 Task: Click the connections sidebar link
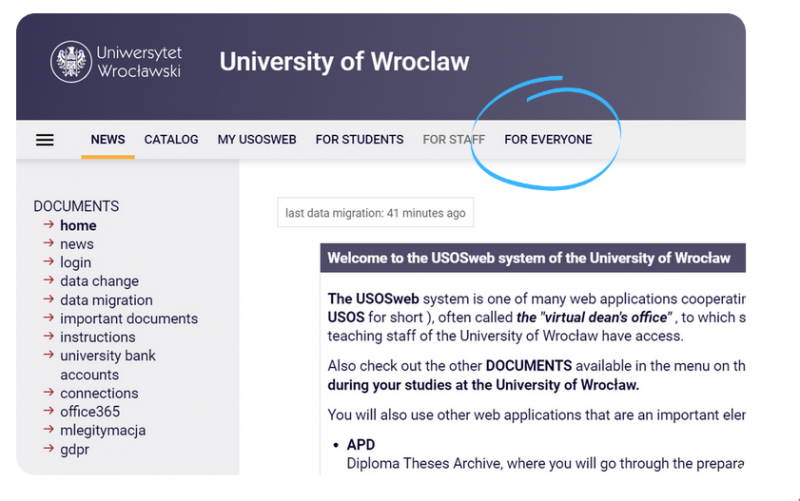click(x=99, y=394)
